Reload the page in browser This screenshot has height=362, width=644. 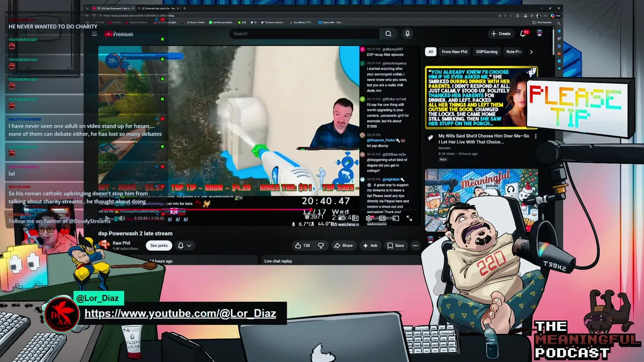[x=94, y=16]
